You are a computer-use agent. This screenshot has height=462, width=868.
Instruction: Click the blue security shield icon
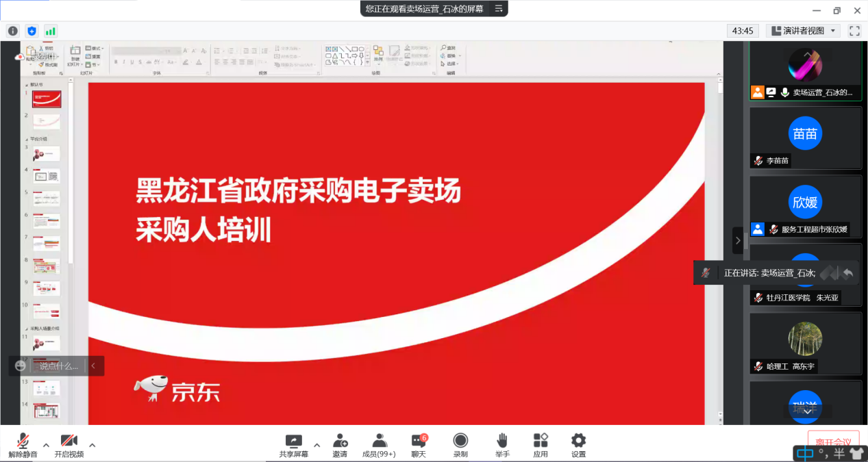click(x=32, y=31)
